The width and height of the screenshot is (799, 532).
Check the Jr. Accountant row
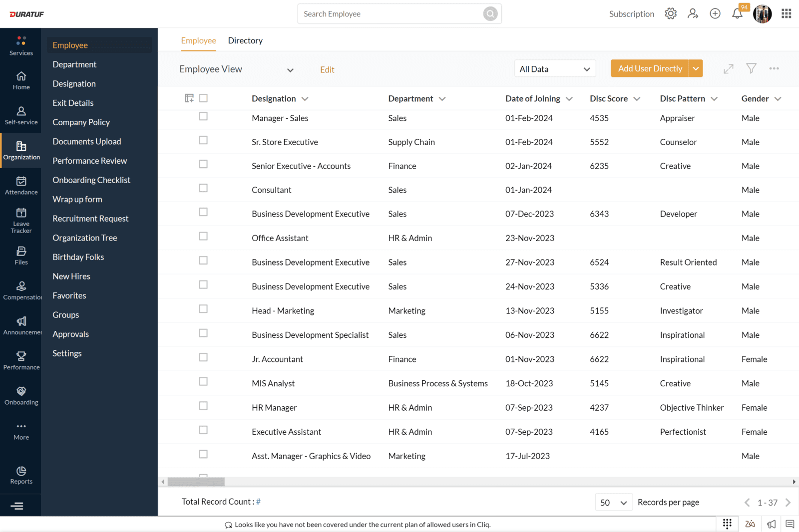(x=203, y=357)
